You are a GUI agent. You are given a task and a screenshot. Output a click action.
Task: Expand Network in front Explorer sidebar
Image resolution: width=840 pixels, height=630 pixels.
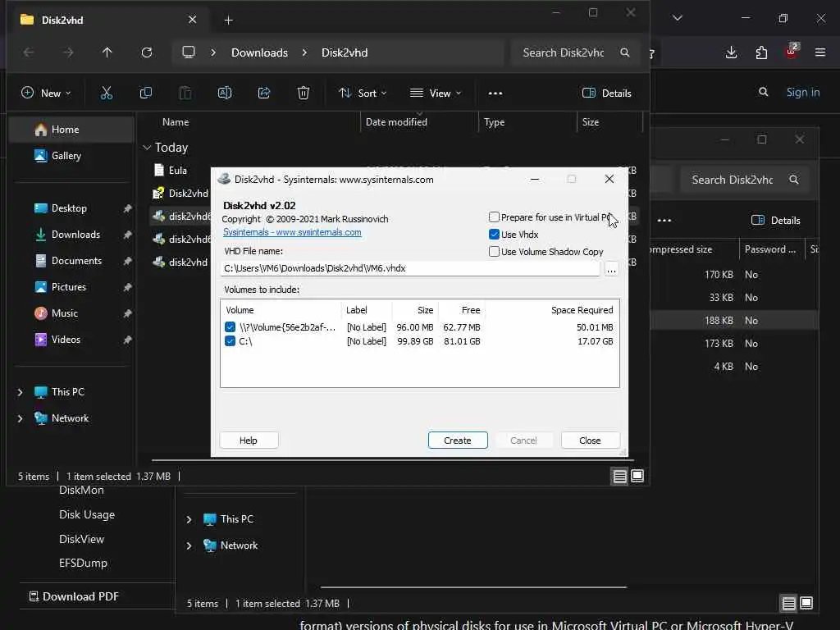21,418
